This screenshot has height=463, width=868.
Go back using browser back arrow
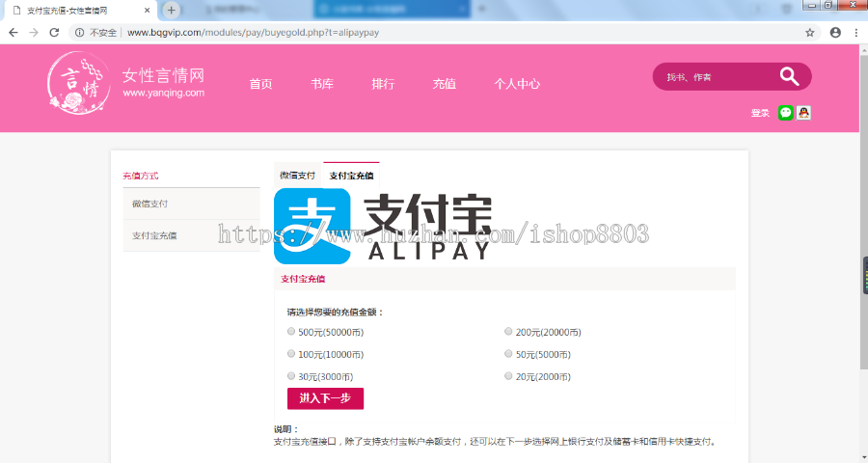[14, 33]
